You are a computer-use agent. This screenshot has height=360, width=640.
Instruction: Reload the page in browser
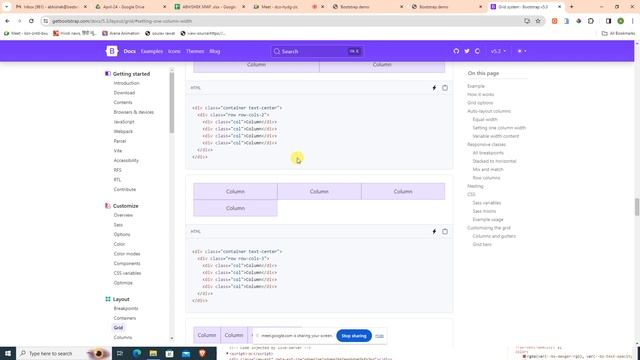(31, 21)
